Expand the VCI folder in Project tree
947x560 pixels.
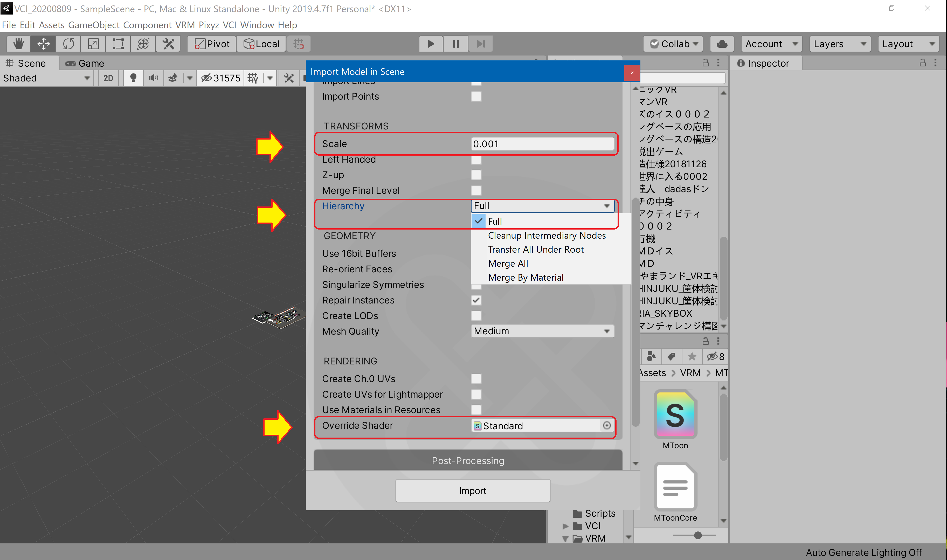click(565, 526)
